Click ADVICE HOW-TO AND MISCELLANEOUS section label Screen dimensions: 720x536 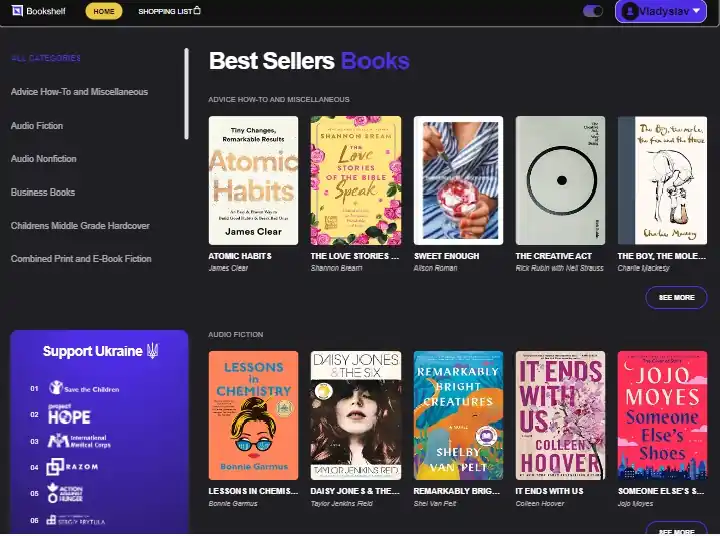(x=279, y=100)
